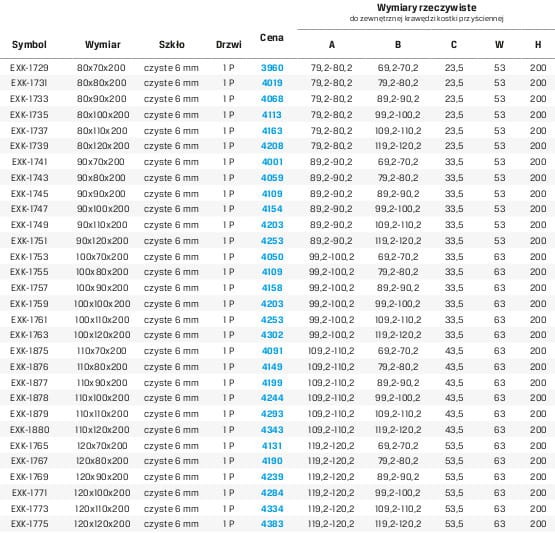
Task: Select row symbol EXK-1741
Action: 29,162
